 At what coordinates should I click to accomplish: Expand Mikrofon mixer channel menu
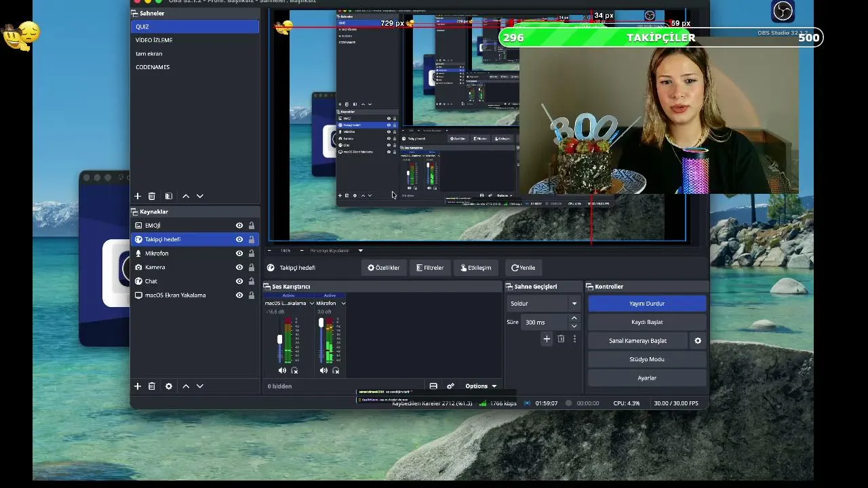343,304
